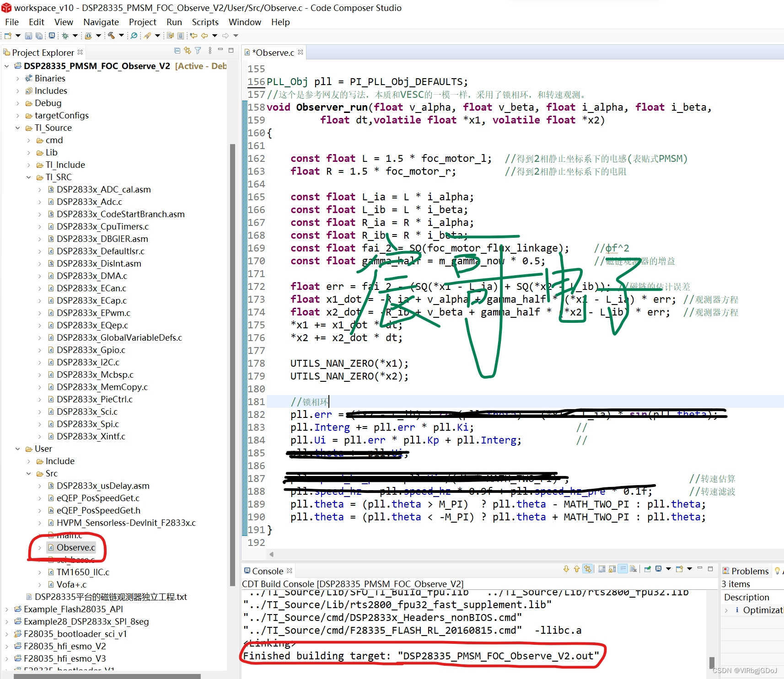Click the Project Explorer vertical scrollbar
Viewport: 784px width, 679px height.
[x=232, y=364]
